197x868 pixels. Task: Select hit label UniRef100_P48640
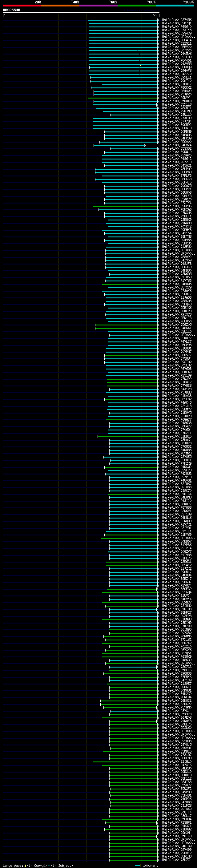pyautogui.click(x=177, y=26)
